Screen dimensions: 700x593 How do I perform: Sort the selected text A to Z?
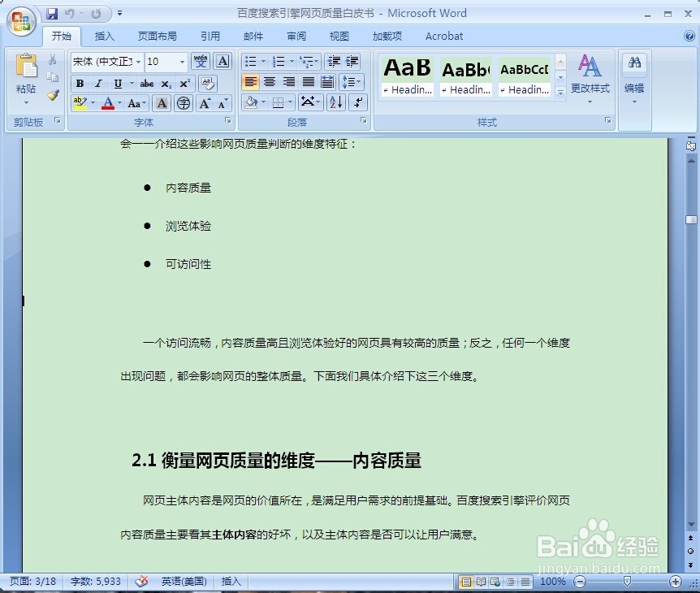click(x=336, y=102)
